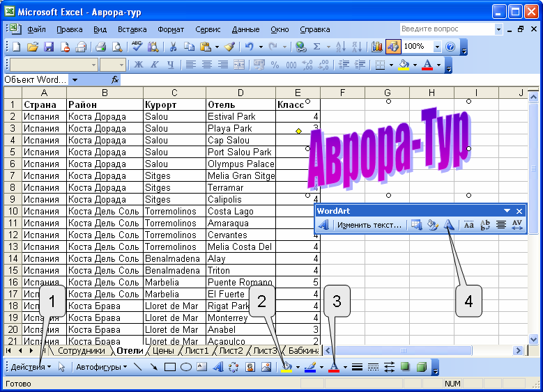Click red Font Color A in drawing toolbar
The image size is (543, 392).
[333, 367]
